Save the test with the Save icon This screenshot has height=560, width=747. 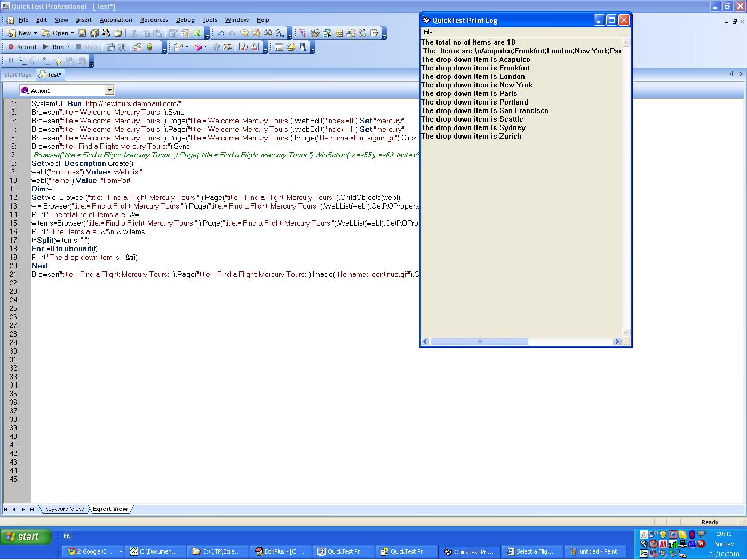[82, 33]
